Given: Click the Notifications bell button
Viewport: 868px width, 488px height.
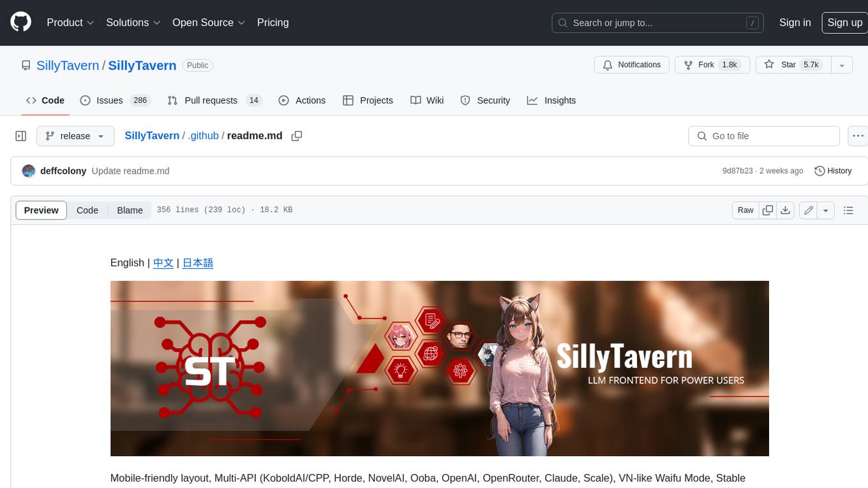Looking at the screenshot, I should tap(632, 65).
